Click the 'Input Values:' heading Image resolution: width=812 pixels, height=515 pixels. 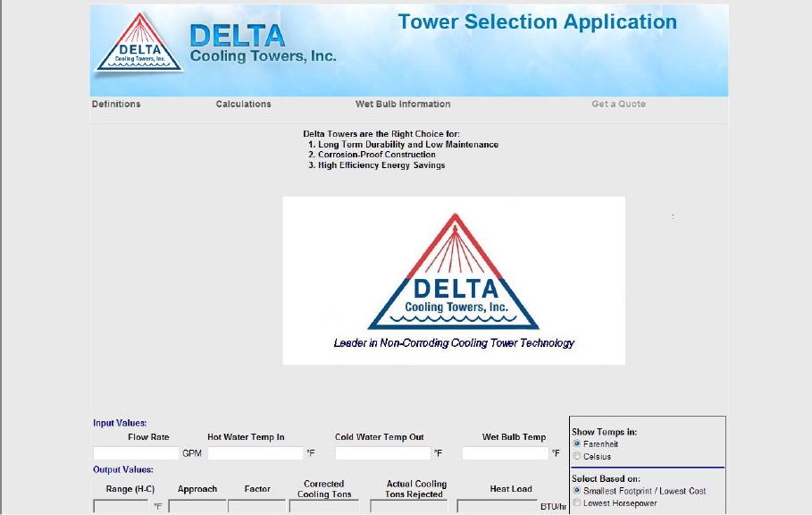tap(120, 423)
